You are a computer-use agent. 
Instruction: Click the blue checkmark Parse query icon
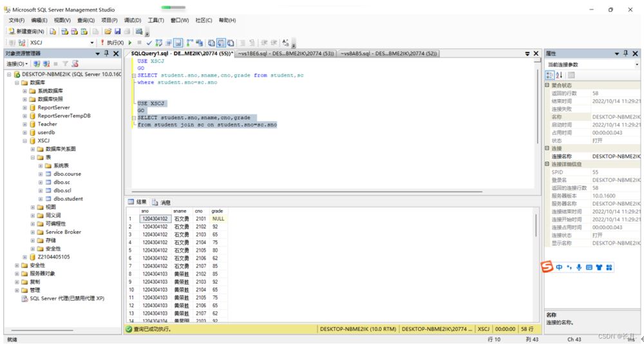(149, 43)
